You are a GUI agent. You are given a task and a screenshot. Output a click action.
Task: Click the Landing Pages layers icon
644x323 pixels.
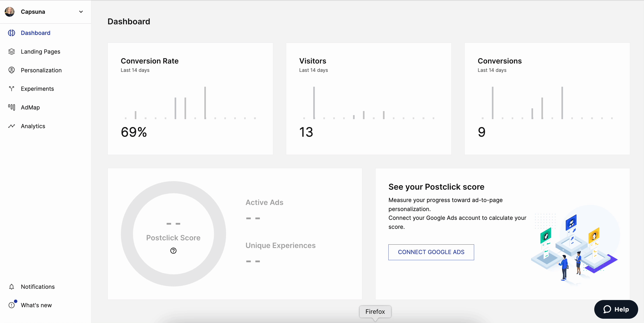coord(11,52)
